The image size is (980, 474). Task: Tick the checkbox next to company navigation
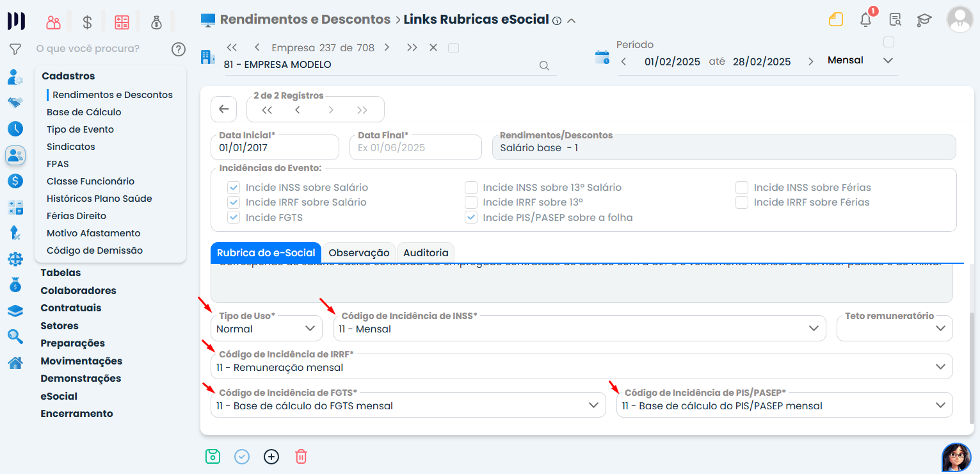pos(453,48)
